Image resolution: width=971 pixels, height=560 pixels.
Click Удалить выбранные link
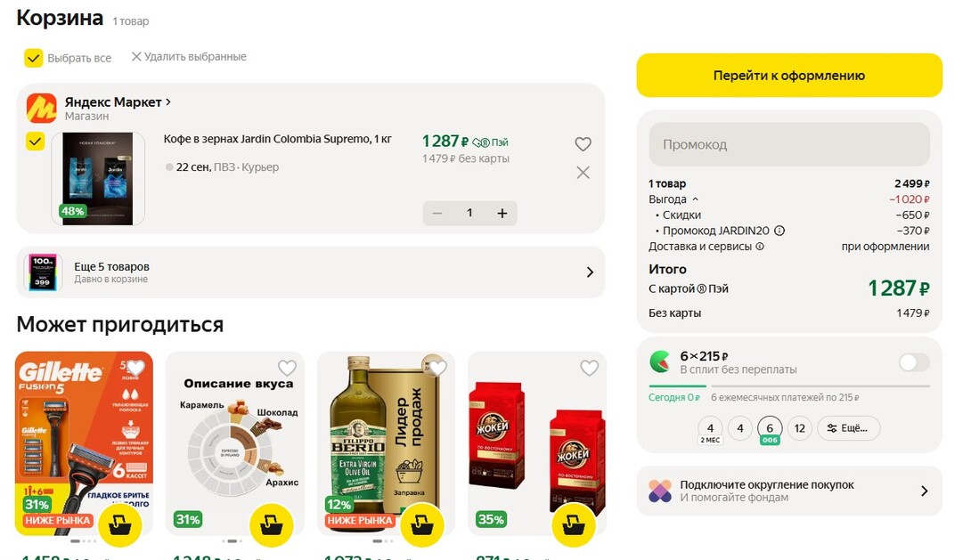click(x=189, y=57)
